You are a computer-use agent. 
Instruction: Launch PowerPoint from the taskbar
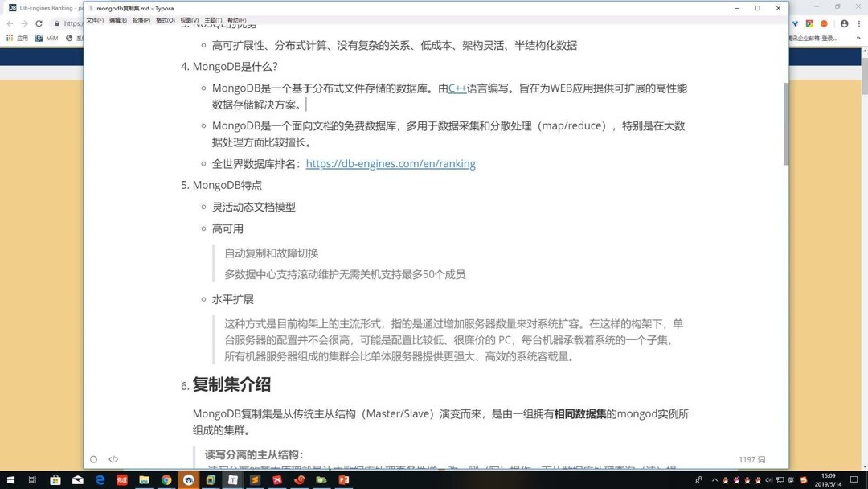(345, 479)
